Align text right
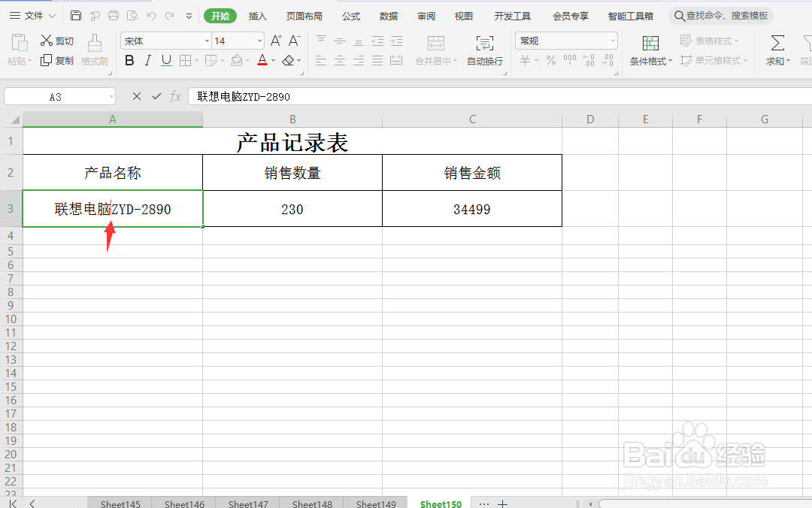Viewport: 812px width, 508px height. [359, 61]
